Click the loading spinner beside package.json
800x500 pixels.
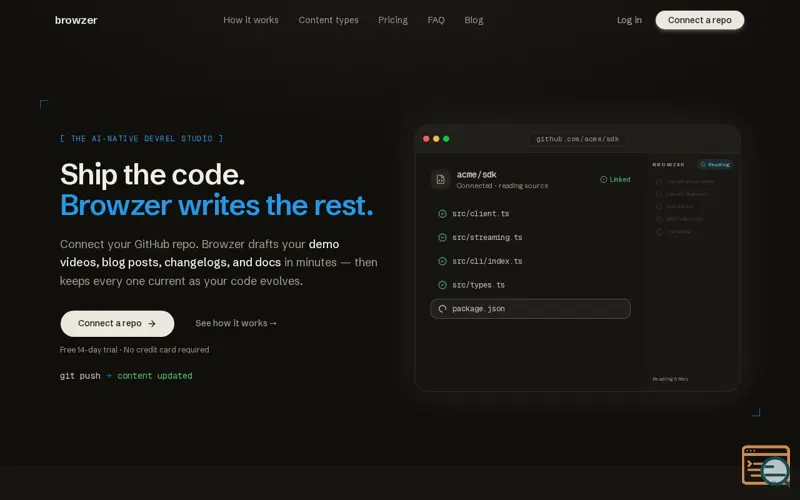click(x=442, y=309)
